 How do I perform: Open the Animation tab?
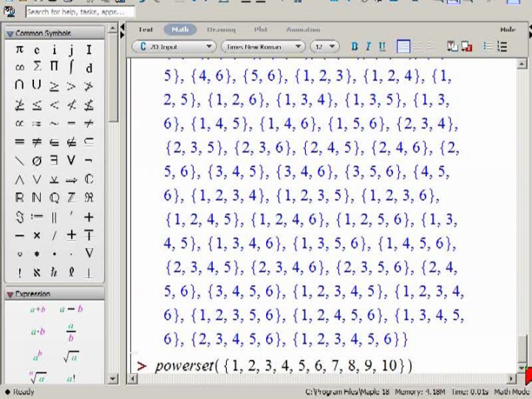(303, 30)
